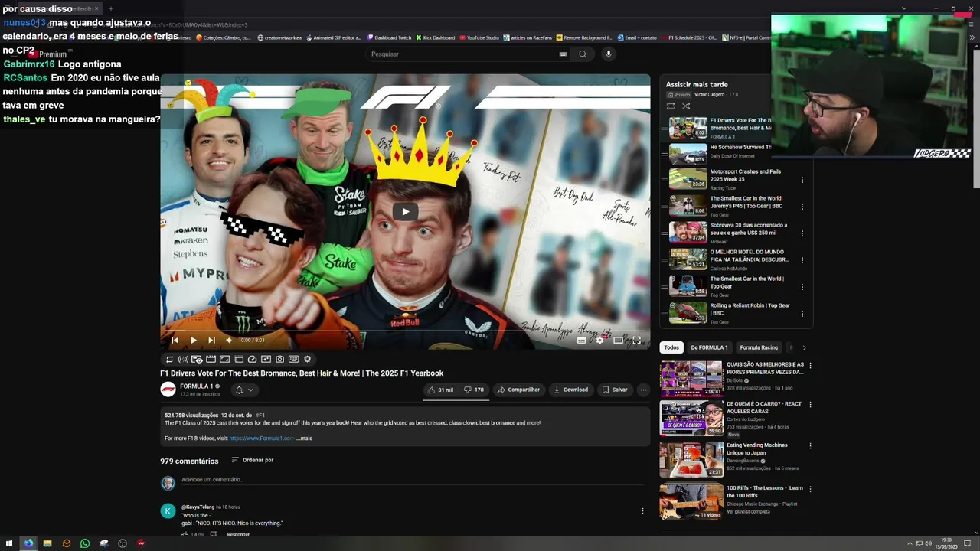This screenshot has height=551, width=980.
Task: Open options menu for KavyaTelang's comment
Action: [x=642, y=511]
